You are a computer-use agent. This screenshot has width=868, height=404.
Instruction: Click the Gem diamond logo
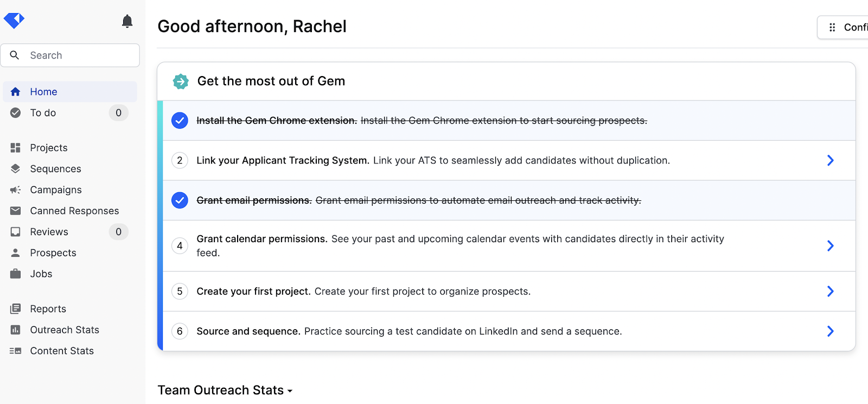(14, 21)
